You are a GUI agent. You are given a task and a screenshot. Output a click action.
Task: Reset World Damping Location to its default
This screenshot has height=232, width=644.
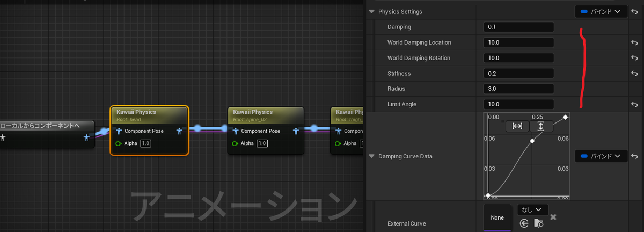[x=634, y=42]
